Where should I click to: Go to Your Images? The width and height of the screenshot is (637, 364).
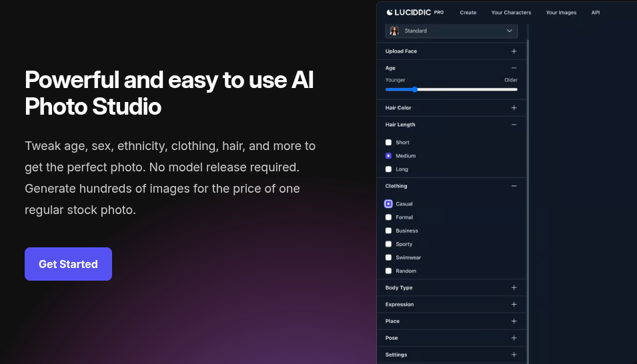point(561,13)
